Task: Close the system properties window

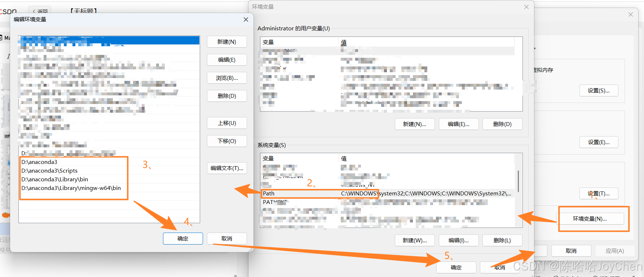Action: 631,14
